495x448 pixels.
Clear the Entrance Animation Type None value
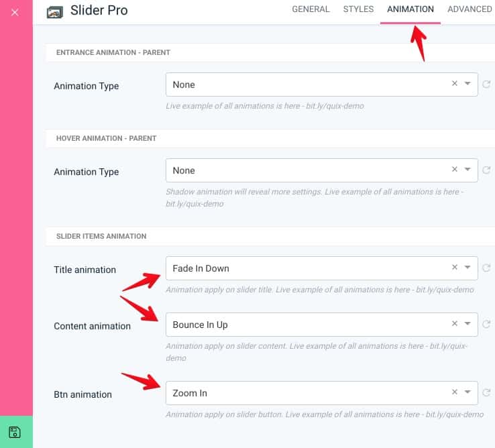[455, 83]
